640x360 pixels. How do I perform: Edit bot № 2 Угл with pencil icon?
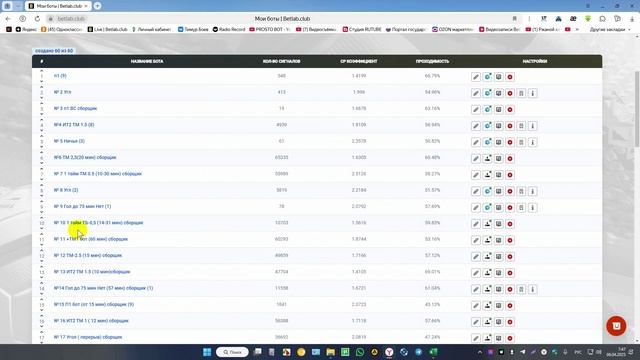(x=476, y=93)
